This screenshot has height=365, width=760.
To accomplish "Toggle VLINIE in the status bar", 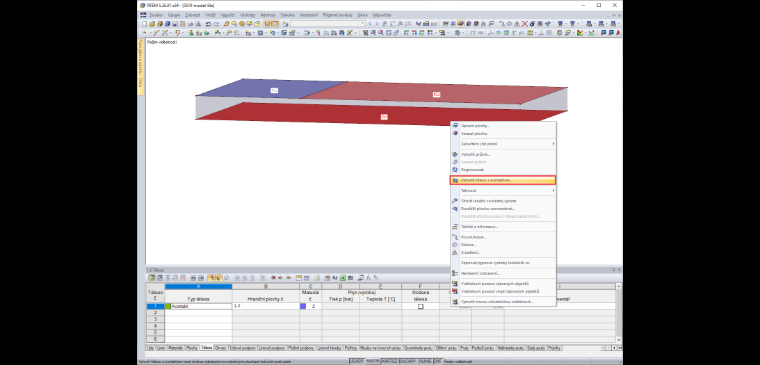I will 426,361.
